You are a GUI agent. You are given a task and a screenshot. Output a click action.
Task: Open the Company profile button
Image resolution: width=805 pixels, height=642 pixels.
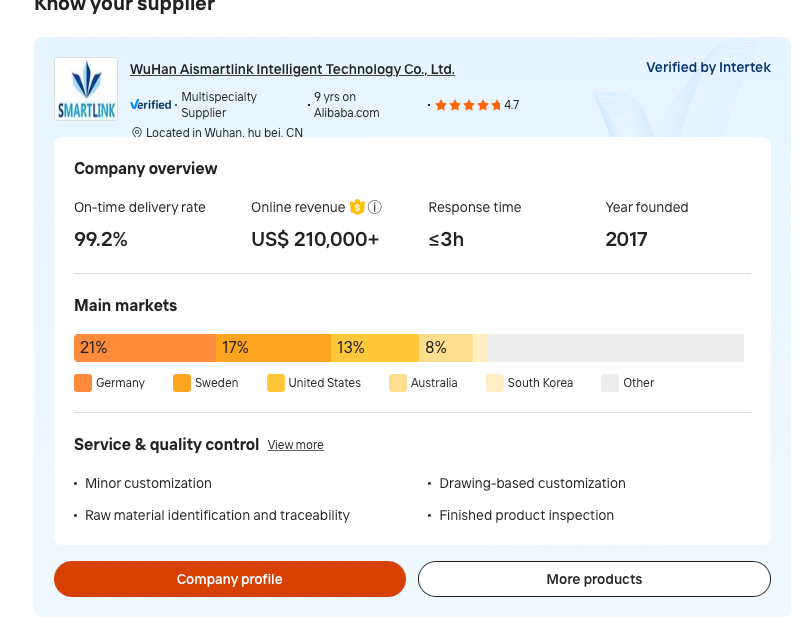pos(230,579)
